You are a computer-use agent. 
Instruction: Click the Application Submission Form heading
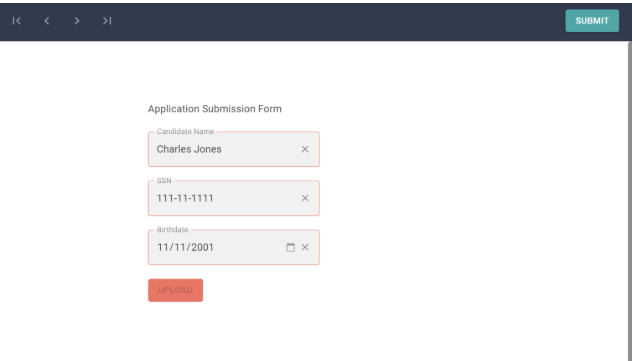pyautogui.click(x=214, y=109)
